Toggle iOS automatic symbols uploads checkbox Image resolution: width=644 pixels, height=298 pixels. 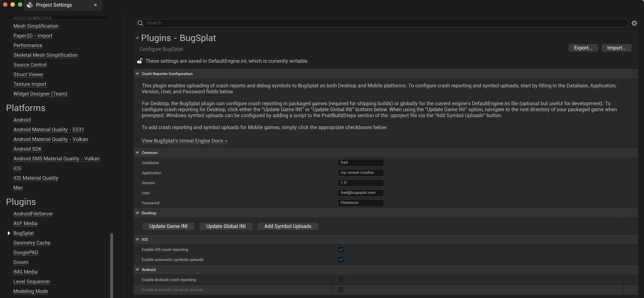click(x=341, y=259)
